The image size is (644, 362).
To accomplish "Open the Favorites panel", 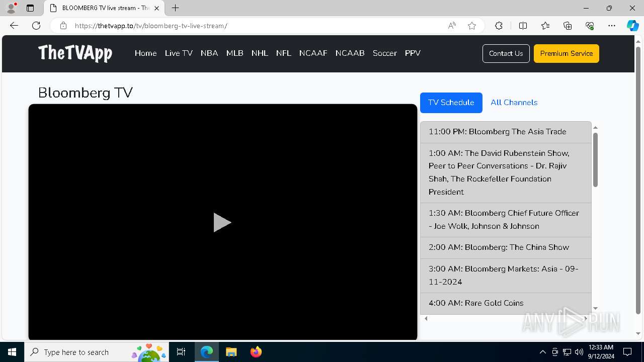I will coord(545,26).
